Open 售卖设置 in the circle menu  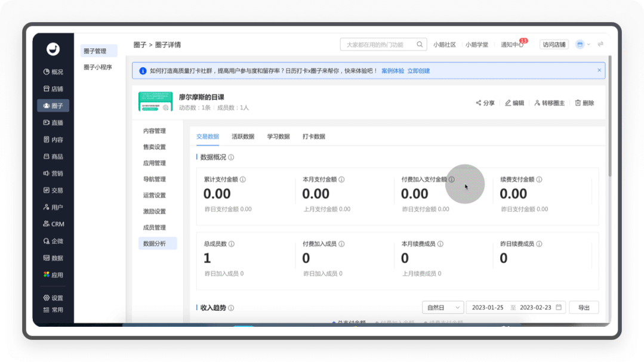point(155,147)
